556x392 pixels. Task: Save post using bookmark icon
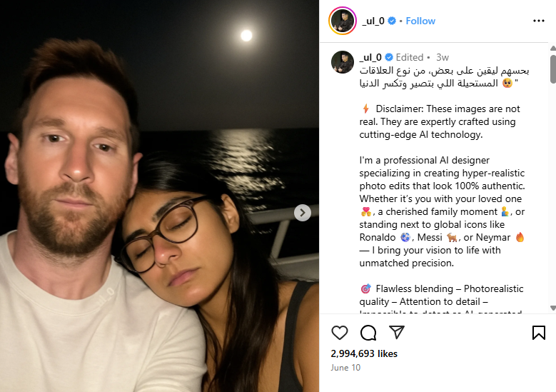point(539,333)
